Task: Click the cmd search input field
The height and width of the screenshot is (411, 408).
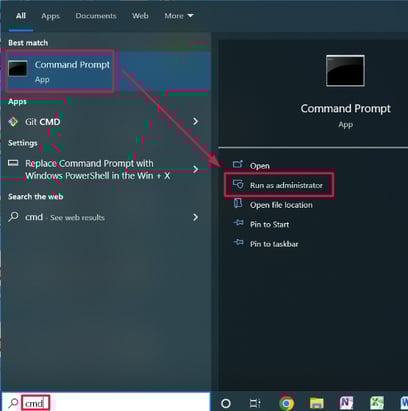Action: tap(106, 403)
